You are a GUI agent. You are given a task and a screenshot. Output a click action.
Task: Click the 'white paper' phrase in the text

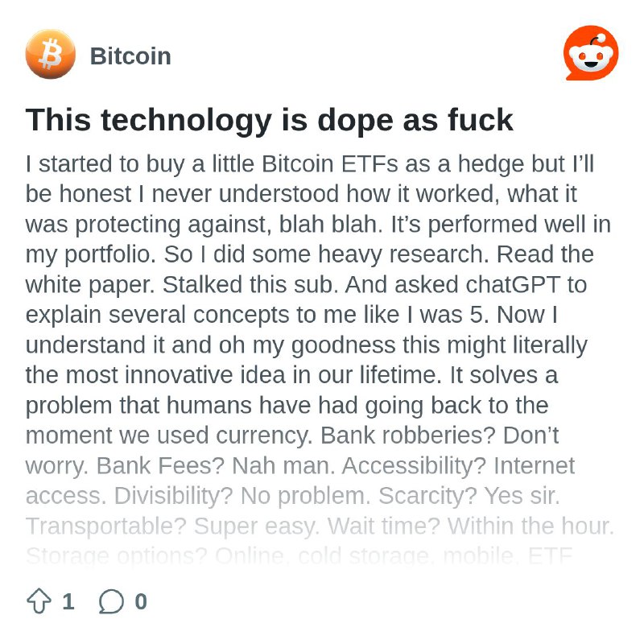pyautogui.click(x=90, y=285)
